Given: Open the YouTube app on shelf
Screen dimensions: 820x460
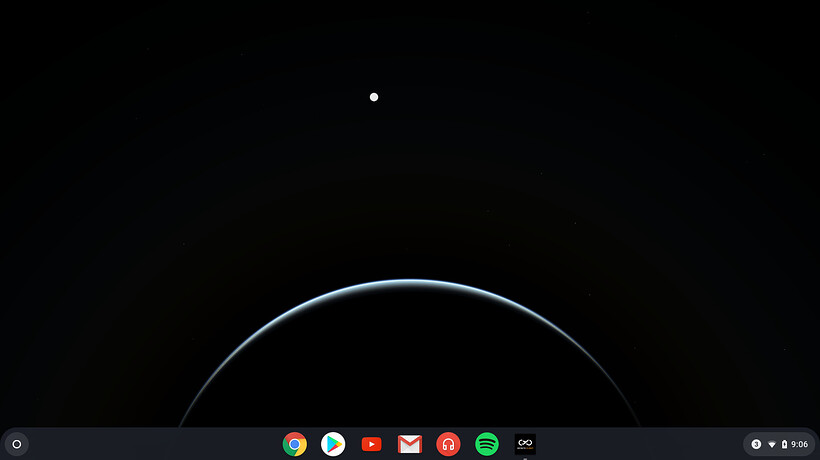Looking at the screenshot, I should click(x=371, y=444).
